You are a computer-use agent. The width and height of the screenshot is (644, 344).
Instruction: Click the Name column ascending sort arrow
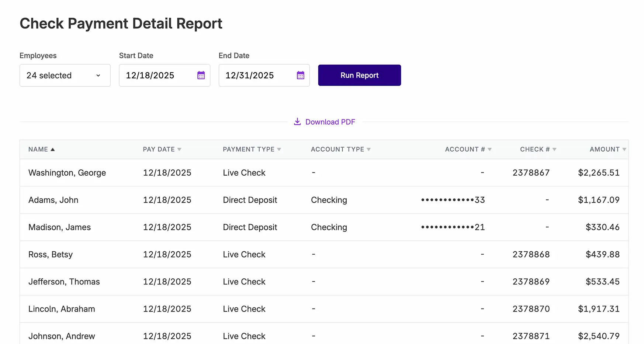(x=53, y=149)
